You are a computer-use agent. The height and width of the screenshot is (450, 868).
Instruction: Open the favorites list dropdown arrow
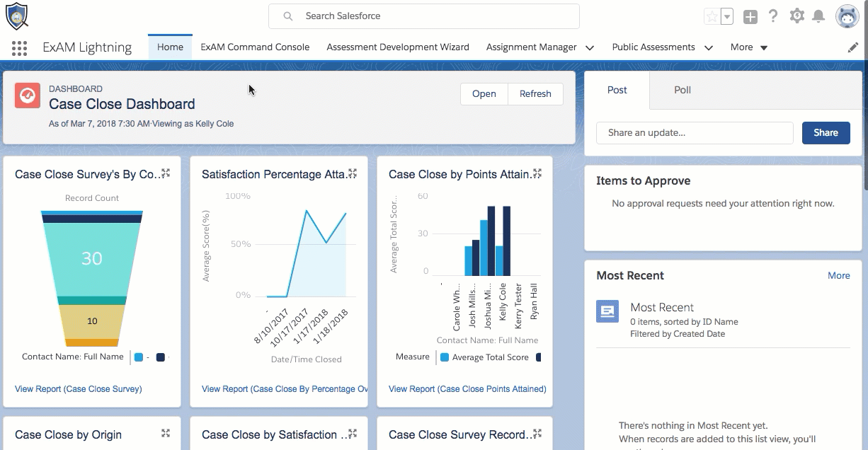click(x=727, y=16)
